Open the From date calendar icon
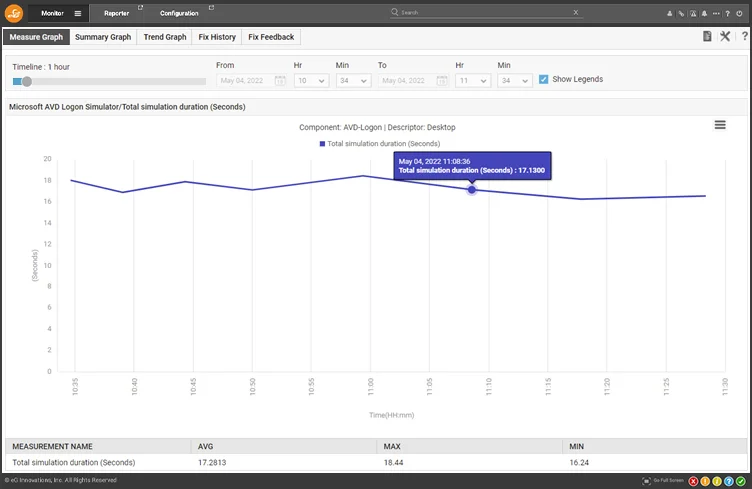This screenshot has height=489, width=752. point(280,81)
